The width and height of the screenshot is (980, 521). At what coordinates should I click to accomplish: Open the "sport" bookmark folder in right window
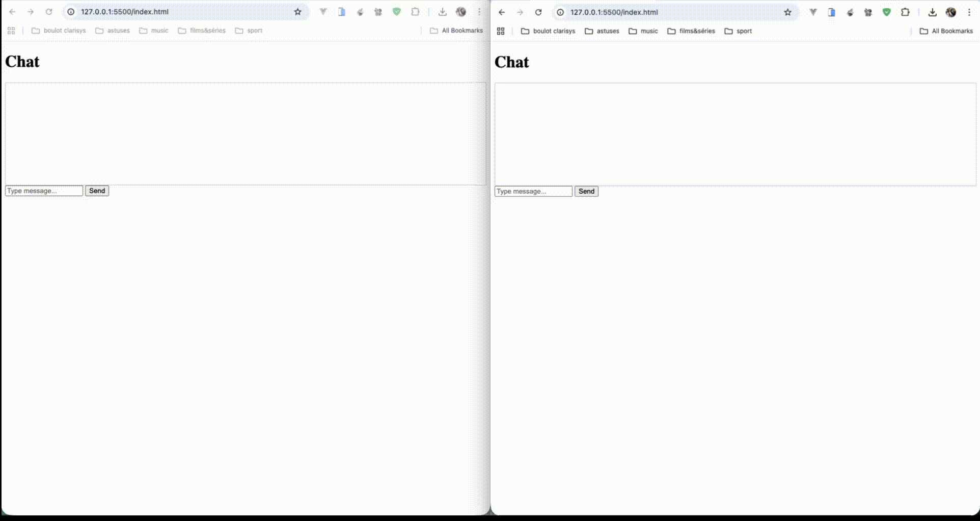738,31
